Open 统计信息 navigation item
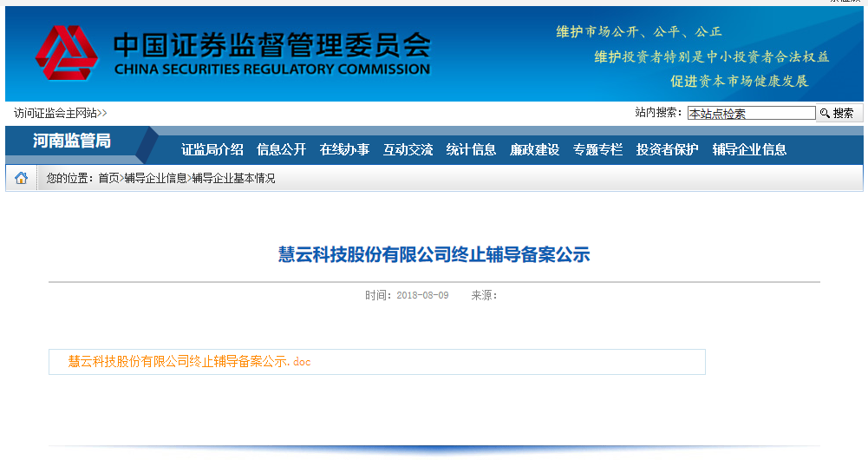This screenshot has height=460, width=868. (471, 149)
